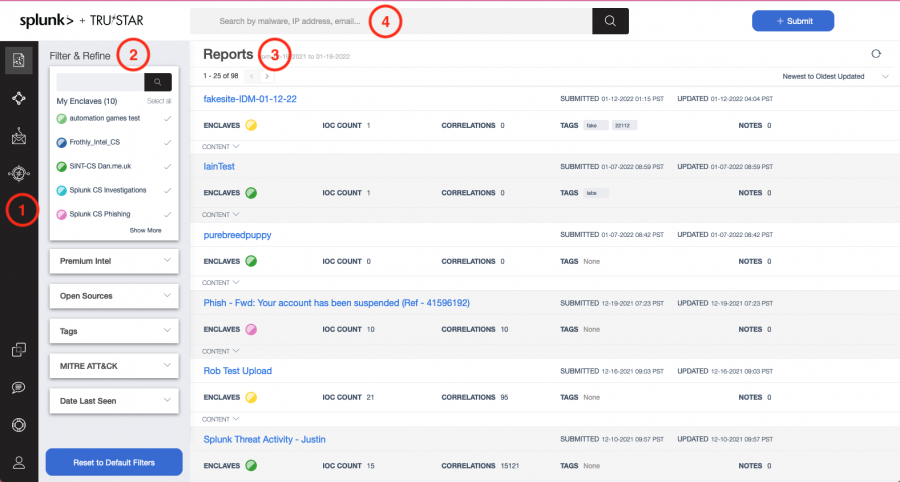Open the copy pages icon in sidebar

[x=19, y=349]
